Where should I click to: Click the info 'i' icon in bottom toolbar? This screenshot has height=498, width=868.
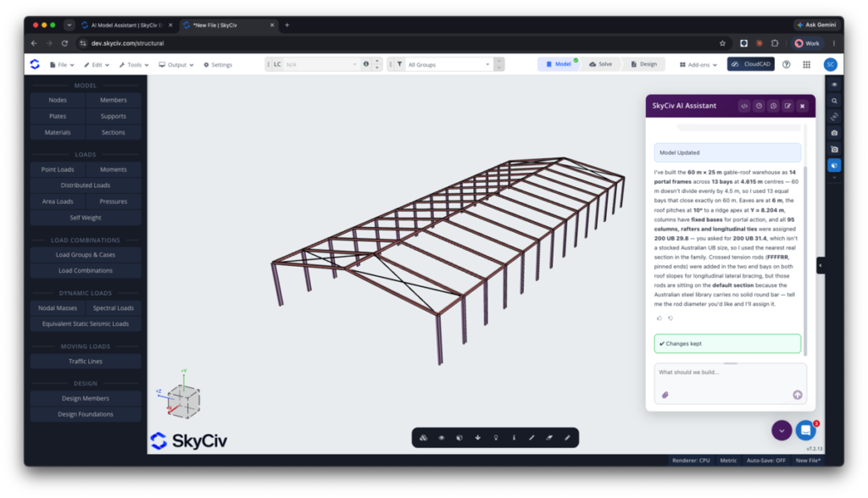coord(514,438)
